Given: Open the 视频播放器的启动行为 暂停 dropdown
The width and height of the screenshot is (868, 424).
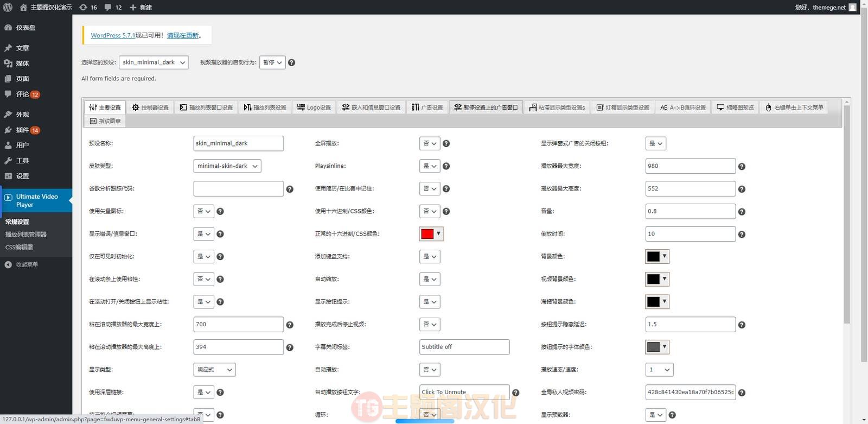Looking at the screenshot, I should coord(272,62).
